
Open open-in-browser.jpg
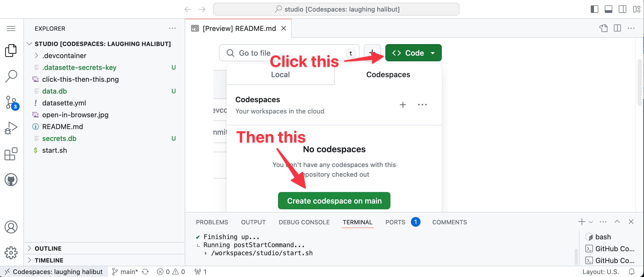104,115
